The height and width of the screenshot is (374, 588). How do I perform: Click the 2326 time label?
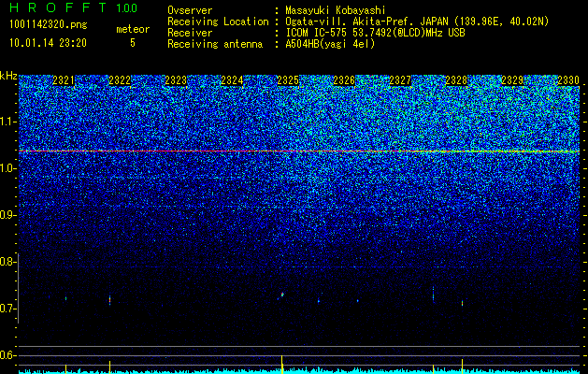pos(344,80)
